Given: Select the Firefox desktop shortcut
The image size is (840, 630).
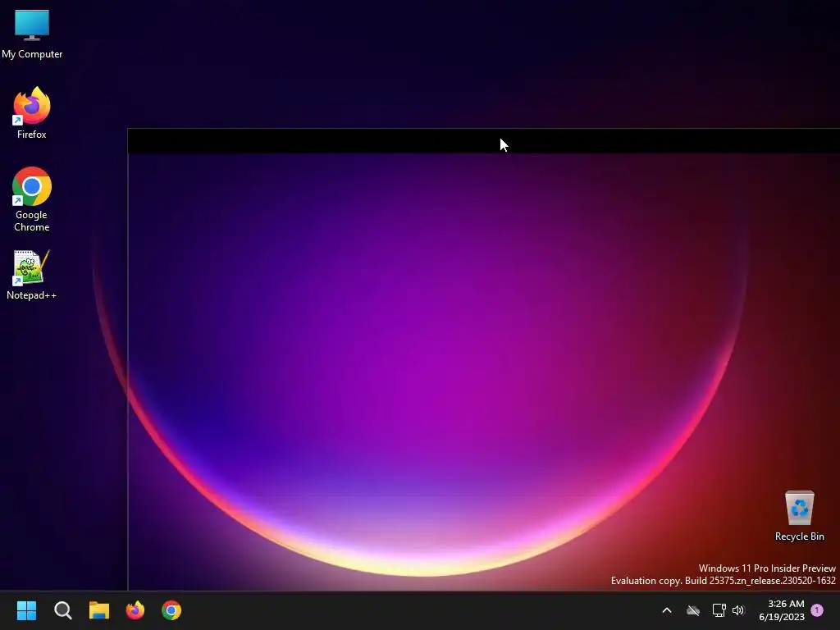Looking at the screenshot, I should coord(32,113).
